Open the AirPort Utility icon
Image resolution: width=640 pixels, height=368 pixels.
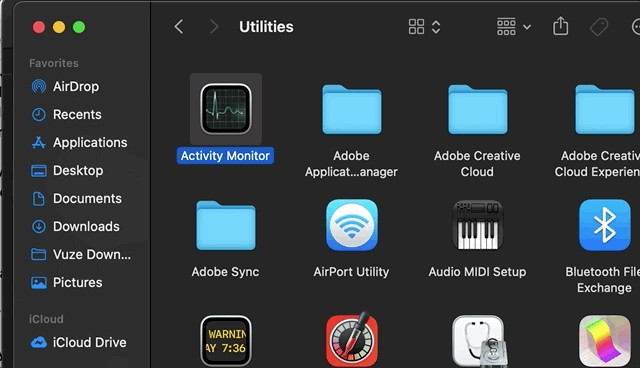(x=351, y=225)
